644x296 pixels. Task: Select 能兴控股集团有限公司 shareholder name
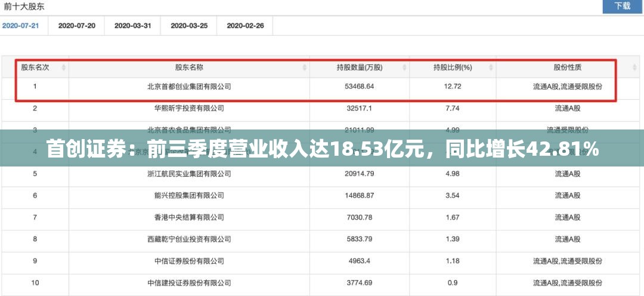click(x=189, y=196)
